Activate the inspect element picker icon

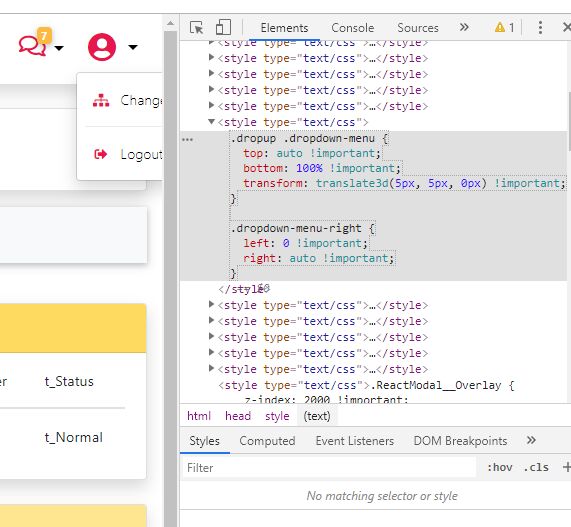[197, 27]
